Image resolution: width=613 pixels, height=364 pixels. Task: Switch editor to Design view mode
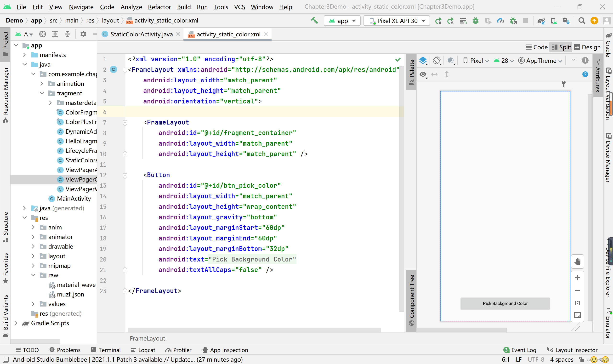(x=587, y=47)
